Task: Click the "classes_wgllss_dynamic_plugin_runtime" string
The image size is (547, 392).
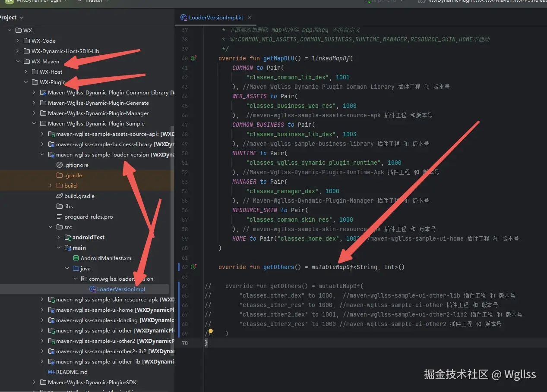Action: point(313,163)
